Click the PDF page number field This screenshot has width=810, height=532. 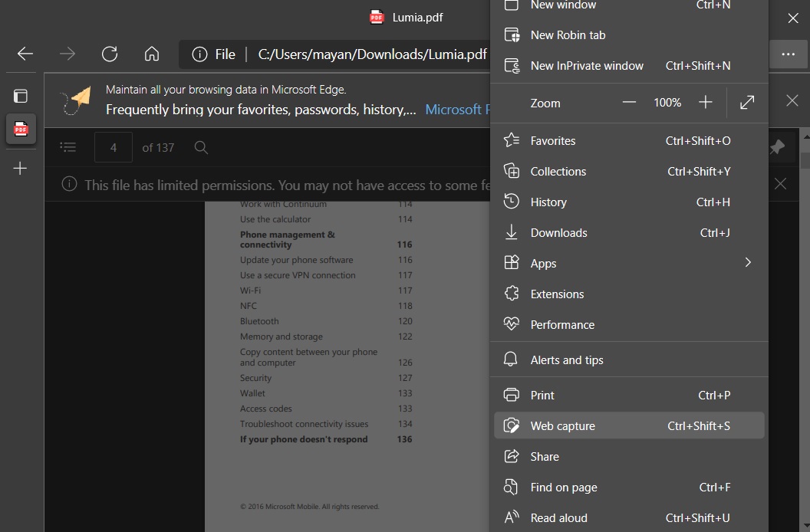click(x=114, y=147)
